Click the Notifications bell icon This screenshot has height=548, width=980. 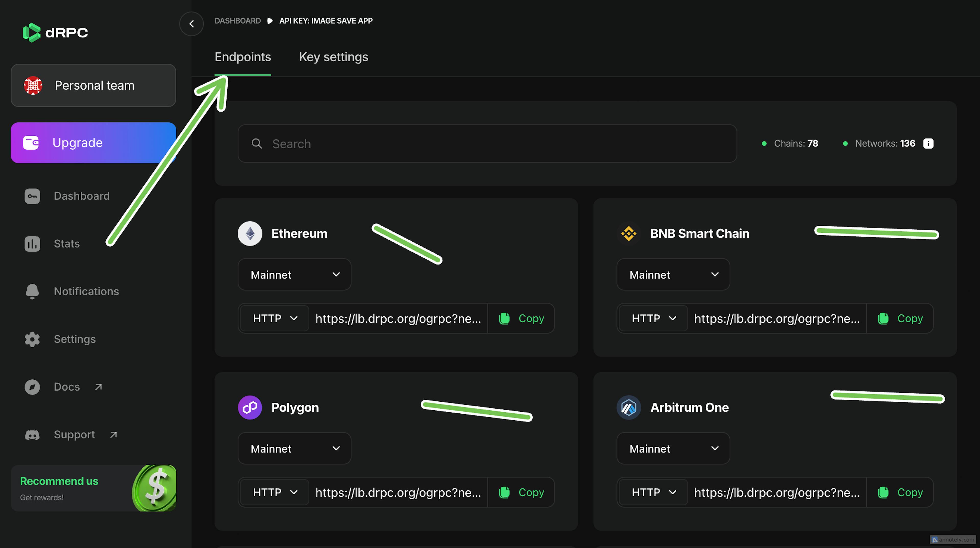click(x=32, y=292)
